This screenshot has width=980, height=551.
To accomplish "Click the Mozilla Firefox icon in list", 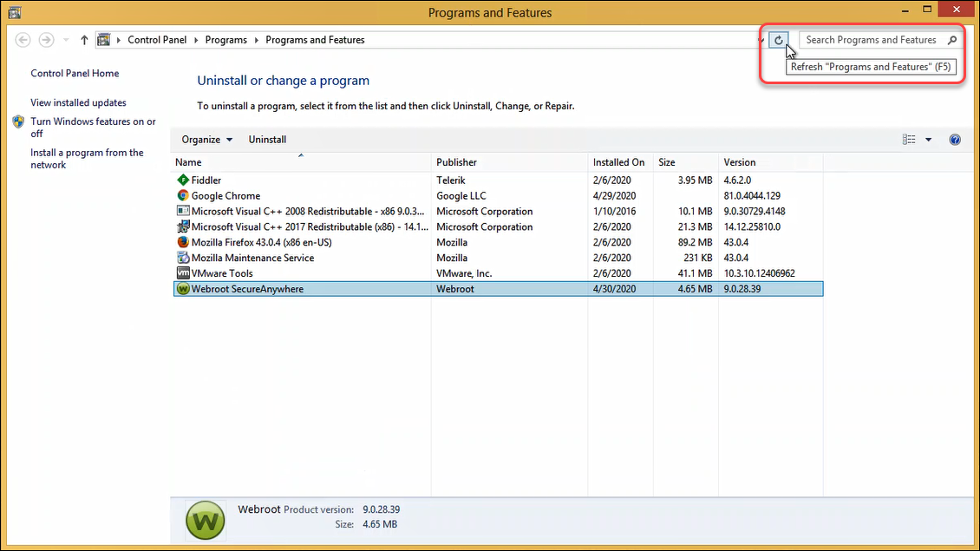I will [x=182, y=242].
